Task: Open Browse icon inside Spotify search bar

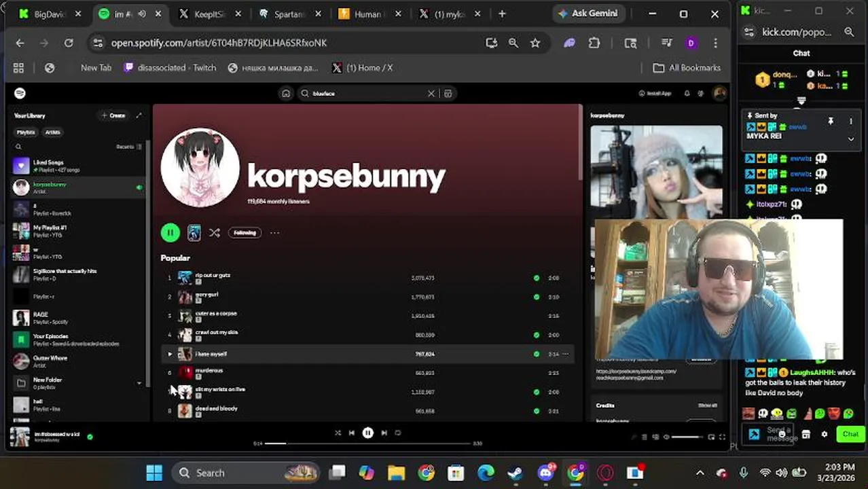Action: [x=448, y=94]
